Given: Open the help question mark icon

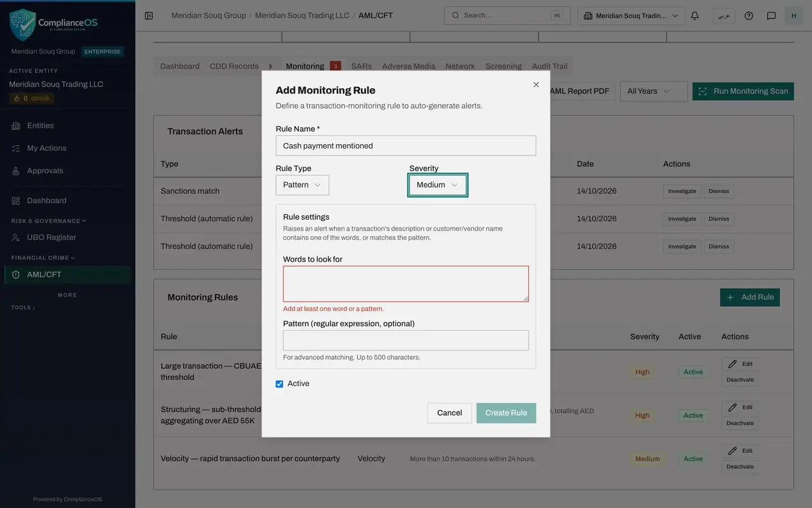Looking at the screenshot, I should 749,16.
